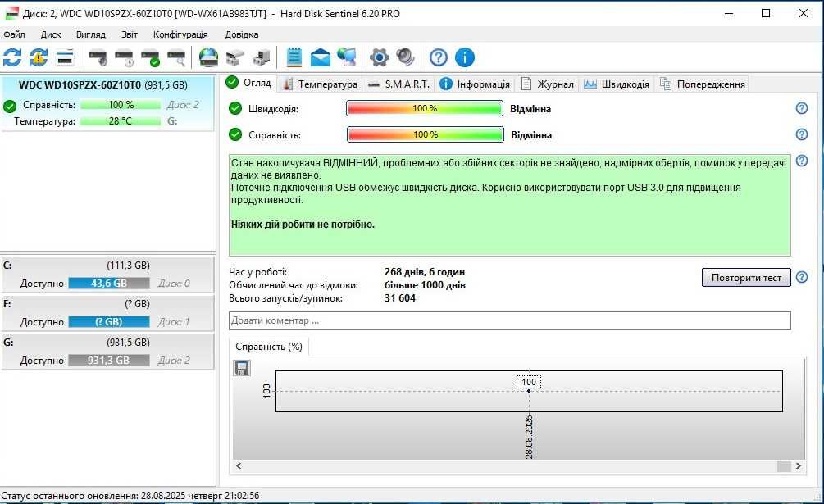
Task: Select the G: partition (931,5 GB)
Action: pos(107,352)
